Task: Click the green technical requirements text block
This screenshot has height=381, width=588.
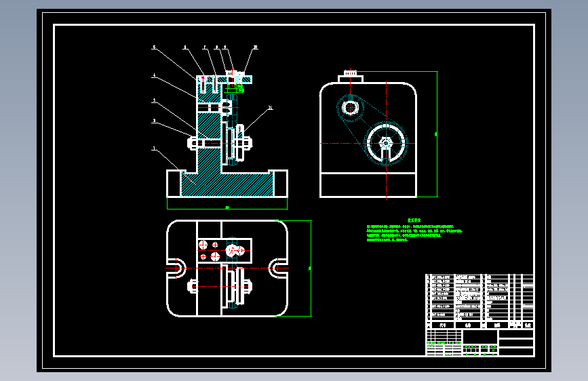Action: [x=414, y=230]
